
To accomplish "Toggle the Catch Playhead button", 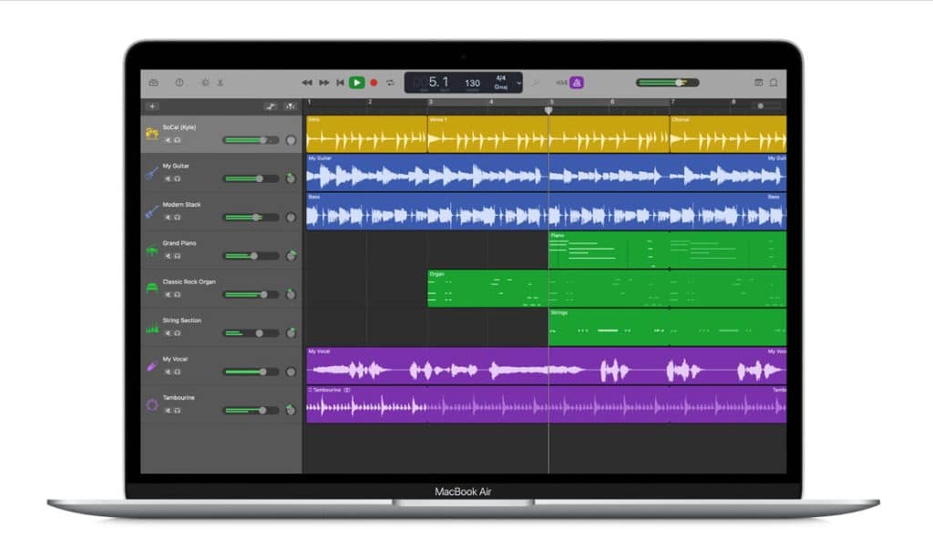I will 291,107.
